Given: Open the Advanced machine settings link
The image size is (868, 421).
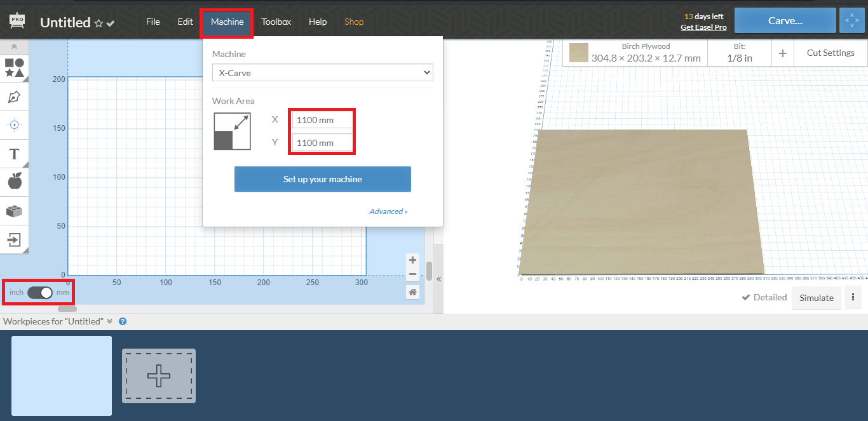Looking at the screenshot, I should pos(388,211).
